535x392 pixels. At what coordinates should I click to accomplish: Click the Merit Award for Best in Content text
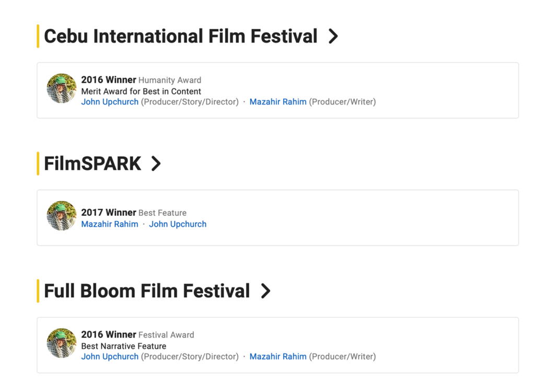point(141,91)
